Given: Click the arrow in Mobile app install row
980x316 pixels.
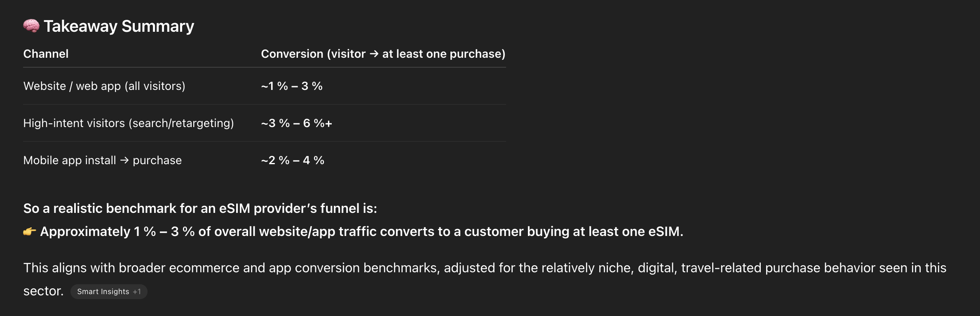Looking at the screenshot, I should (124, 160).
